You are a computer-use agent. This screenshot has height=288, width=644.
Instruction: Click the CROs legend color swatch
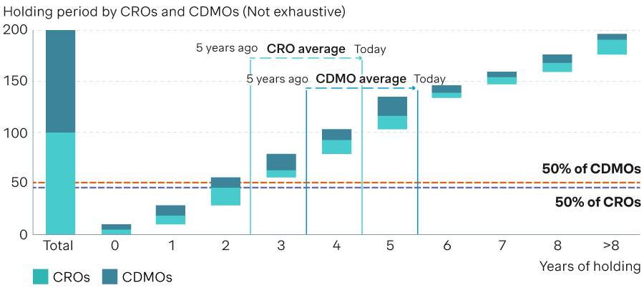point(41,277)
